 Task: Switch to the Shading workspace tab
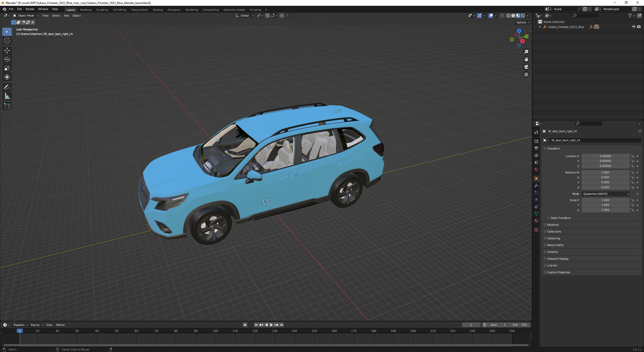coord(157,10)
